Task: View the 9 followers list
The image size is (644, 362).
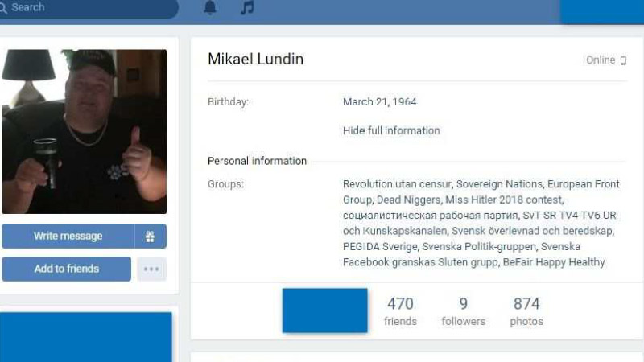Action: point(464,311)
